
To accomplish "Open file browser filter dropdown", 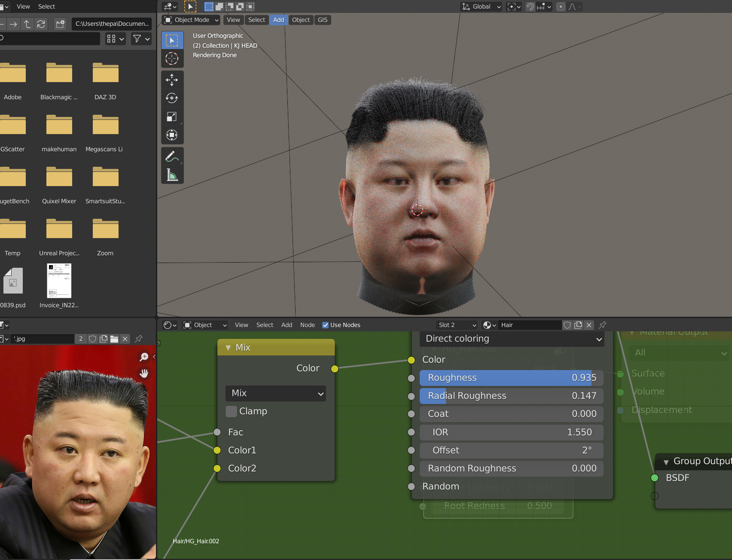I will click(141, 39).
